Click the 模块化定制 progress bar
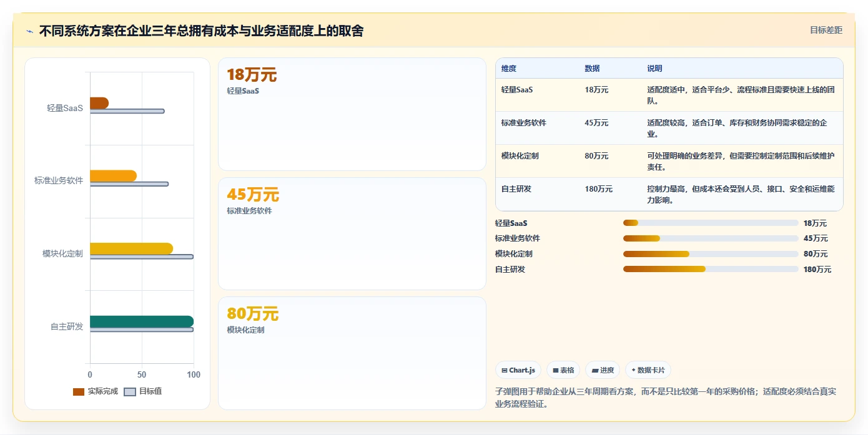The height and width of the screenshot is (435, 868). coord(711,254)
